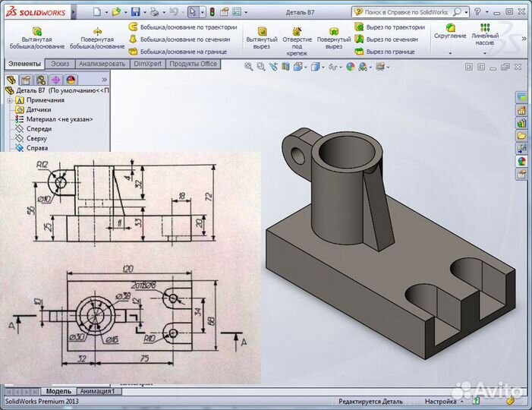Viewport: 532px width, 410px height.
Task: Open the Help question mark menu
Action: tap(477, 12)
